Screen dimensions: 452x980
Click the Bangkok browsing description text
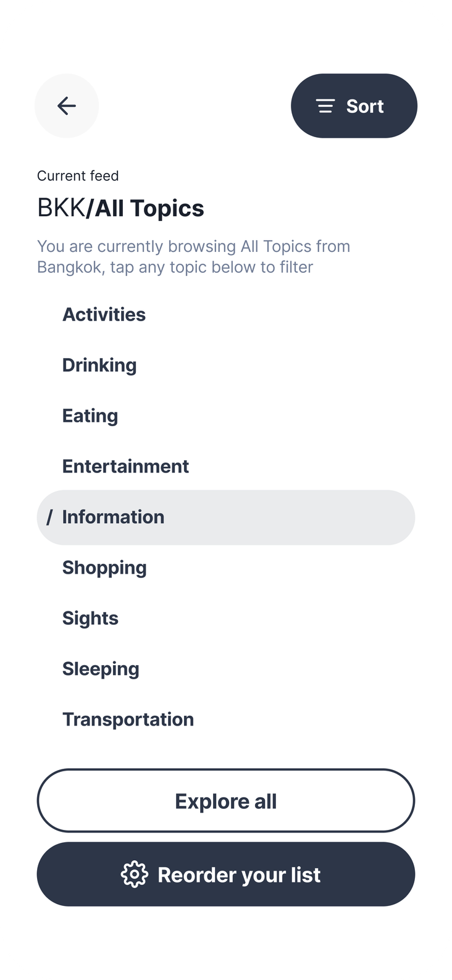[193, 257]
